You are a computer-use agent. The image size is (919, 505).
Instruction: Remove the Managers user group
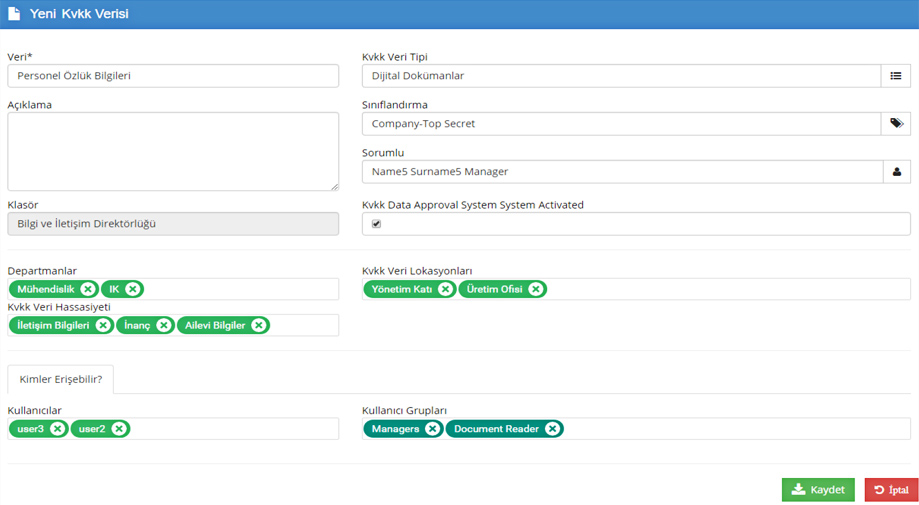432,429
